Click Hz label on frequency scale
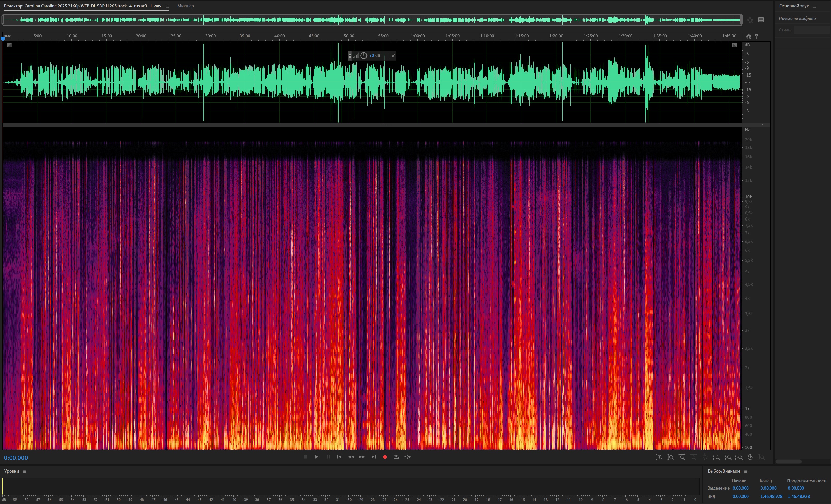This screenshot has width=831, height=504. [747, 130]
